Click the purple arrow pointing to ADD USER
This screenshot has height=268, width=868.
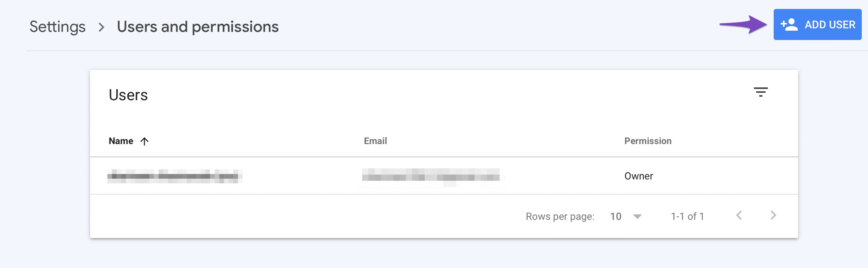(743, 24)
